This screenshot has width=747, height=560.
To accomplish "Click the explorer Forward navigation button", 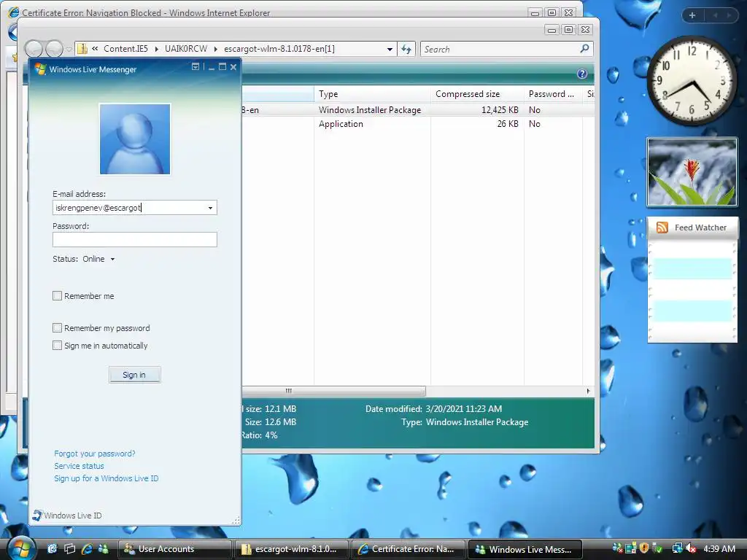I will tap(54, 49).
